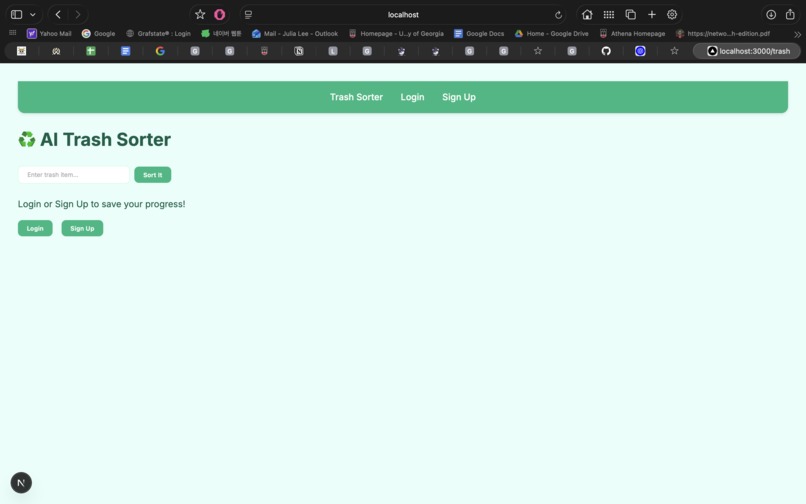Show the grid of favorites icon
Screen dimensions: 806x504
609,14
